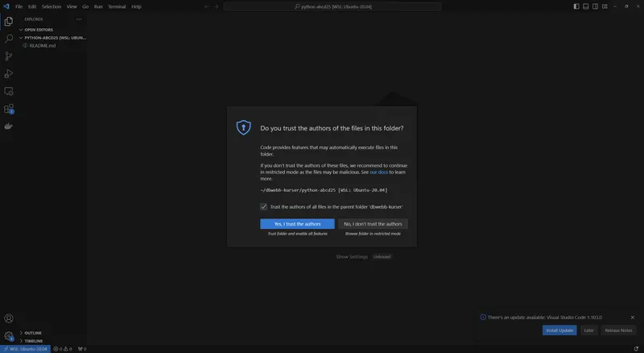Click No, I don't trust the authors
This screenshot has height=353, width=644.
pyautogui.click(x=373, y=224)
